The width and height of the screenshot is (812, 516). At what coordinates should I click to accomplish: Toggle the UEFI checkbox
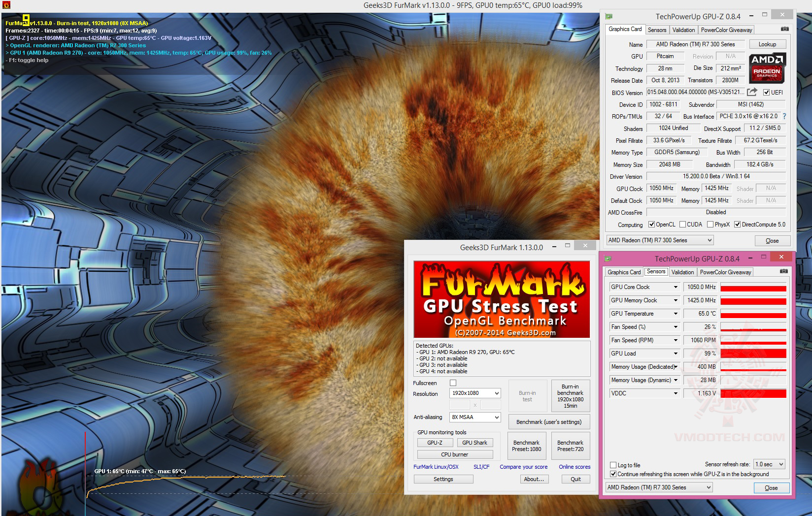coord(766,92)
